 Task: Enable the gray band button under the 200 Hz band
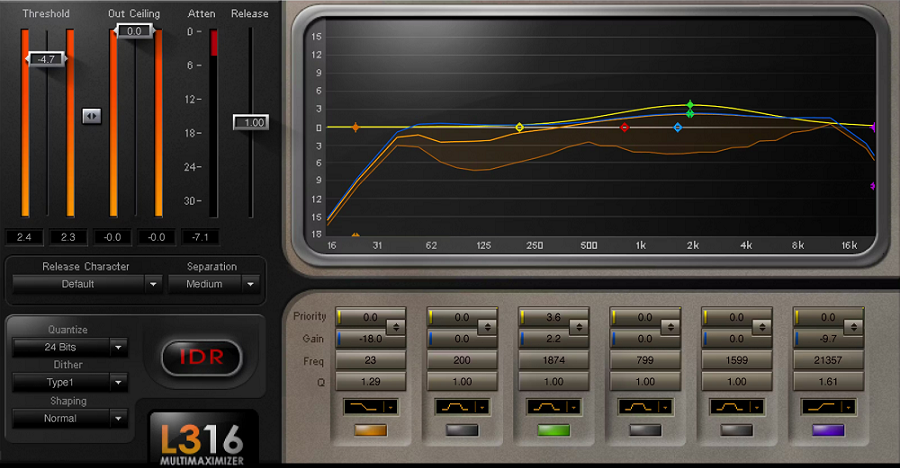point(462,430)
